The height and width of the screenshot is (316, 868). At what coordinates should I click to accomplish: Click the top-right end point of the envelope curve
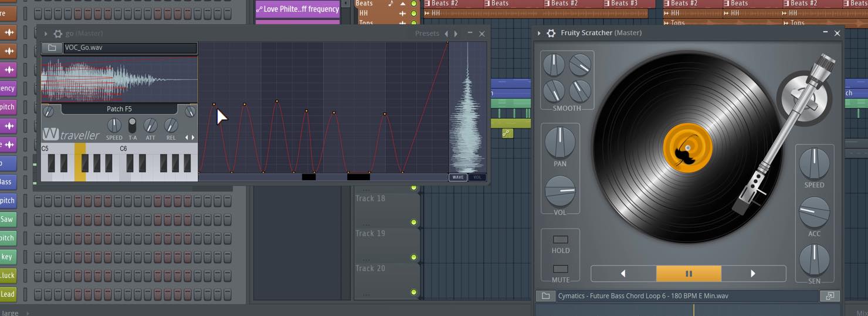[x=447, y=42]
